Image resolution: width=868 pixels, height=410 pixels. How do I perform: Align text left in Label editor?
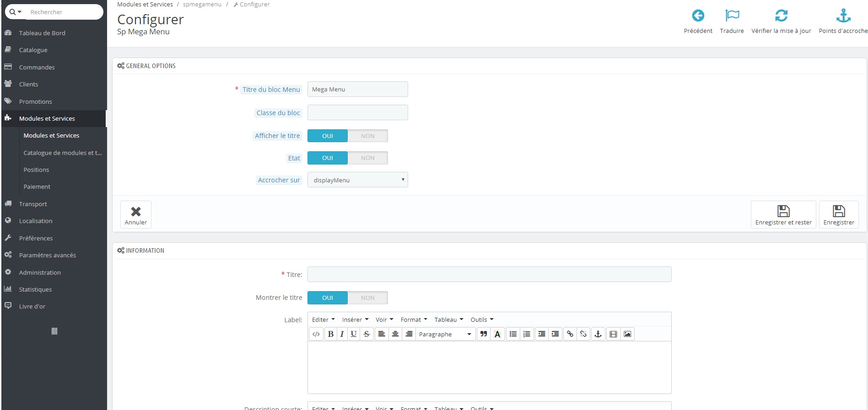click(382, 334)
